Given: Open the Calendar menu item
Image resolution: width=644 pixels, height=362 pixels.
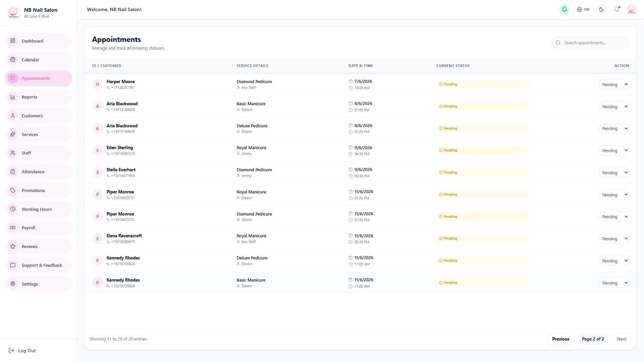Looking at the screenshot, I should coord(39,60).
